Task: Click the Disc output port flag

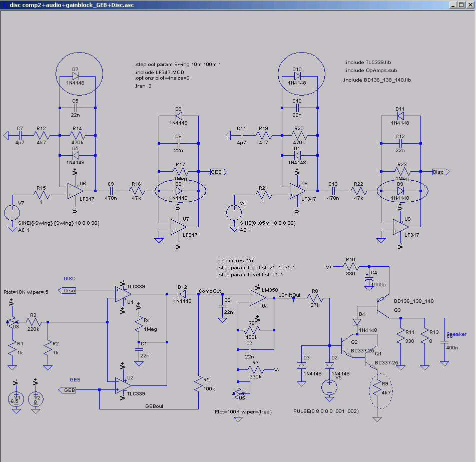Action: point(441,172)
